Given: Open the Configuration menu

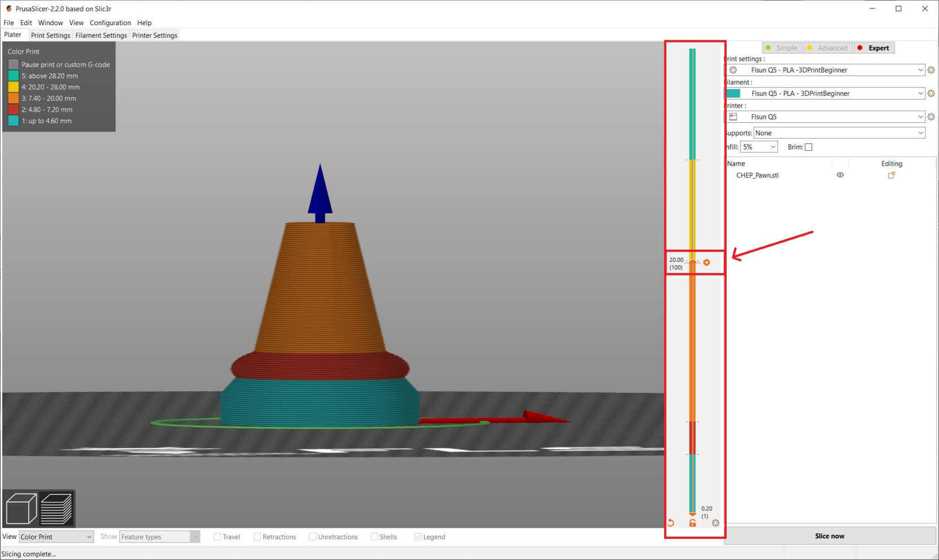Looking at the screenshot, I should coord(110,22).
